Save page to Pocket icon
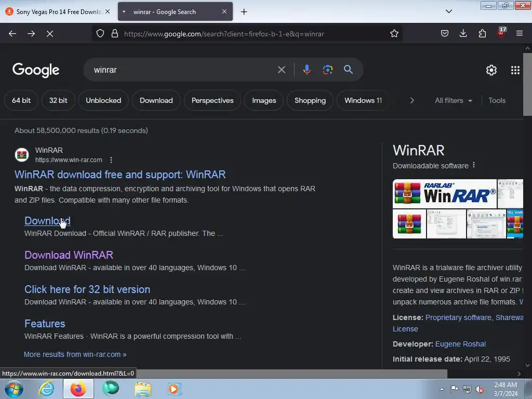Viewport: 532px width, 399px height. point(445,34)
